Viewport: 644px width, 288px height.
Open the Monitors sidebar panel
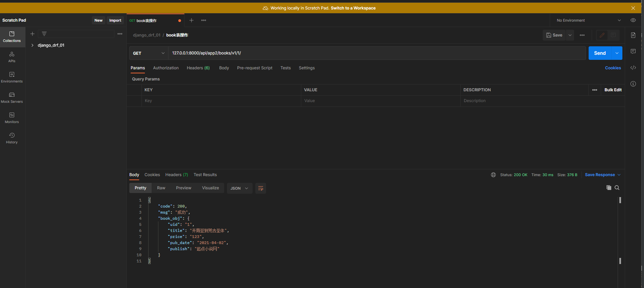pos(12,118)
